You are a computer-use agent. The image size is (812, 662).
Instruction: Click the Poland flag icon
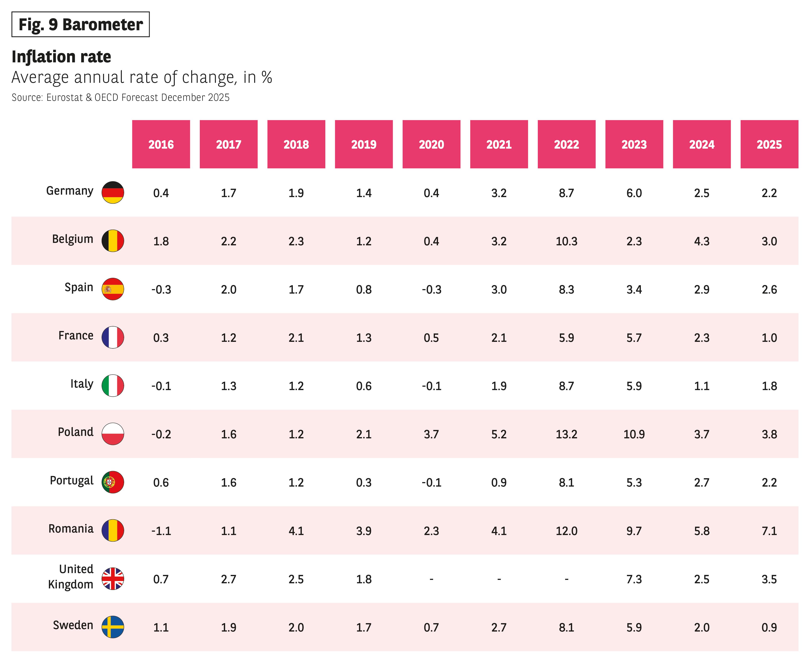[112, 434]
